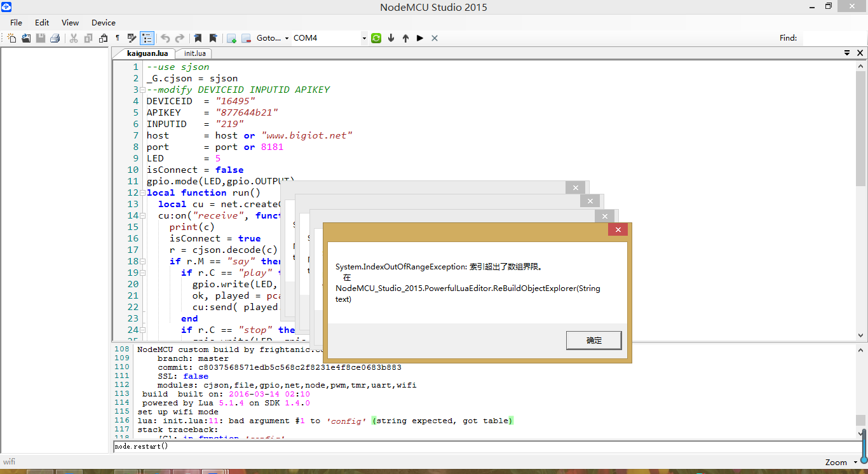This screenshot has width=868, height=474.
Task: Click the Cut scissors icon
Action: (x=74, y=38)
